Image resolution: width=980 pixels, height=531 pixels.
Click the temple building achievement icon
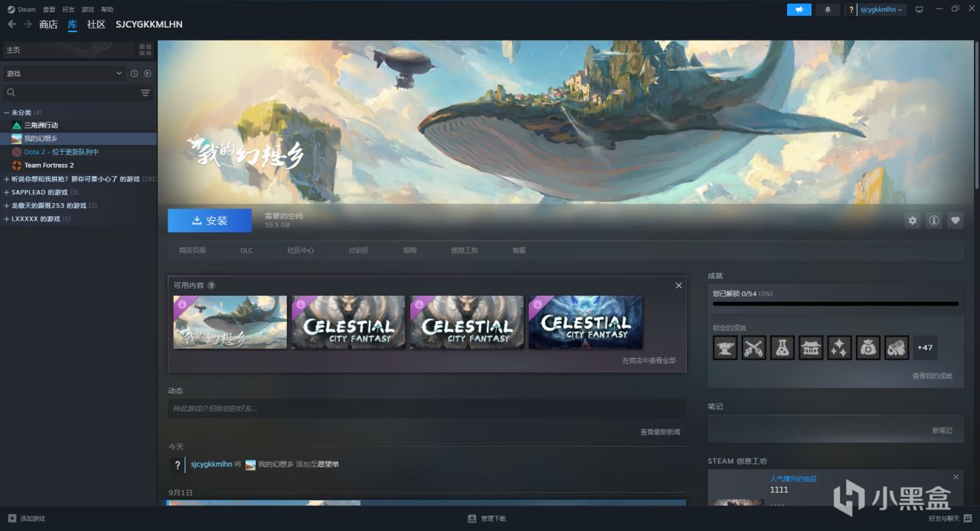pos(811,348)
